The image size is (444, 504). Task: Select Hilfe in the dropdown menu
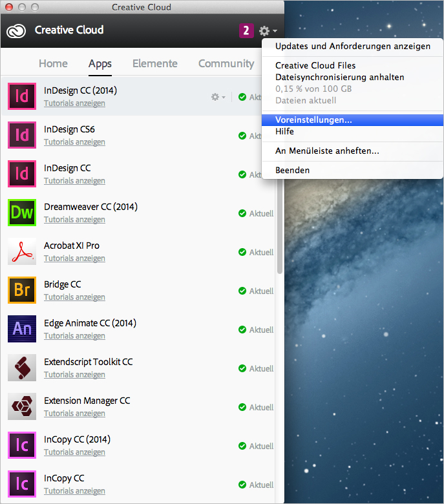click(x=353, y=131)
